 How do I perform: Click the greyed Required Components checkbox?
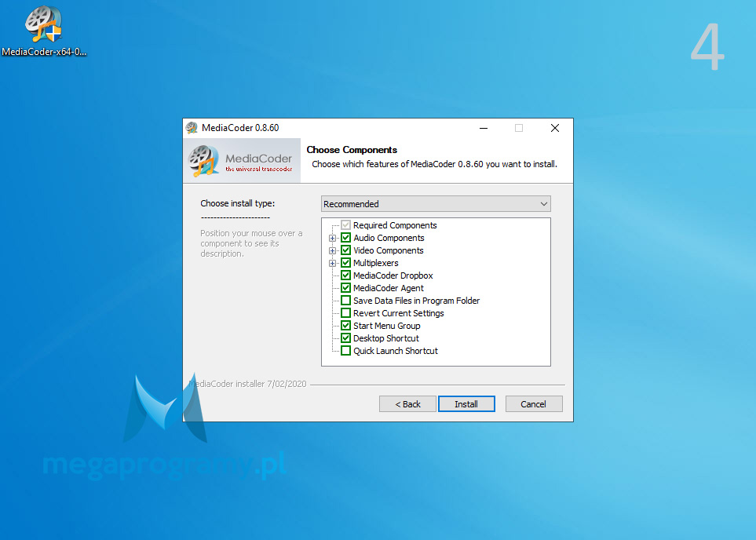point(345,225)
